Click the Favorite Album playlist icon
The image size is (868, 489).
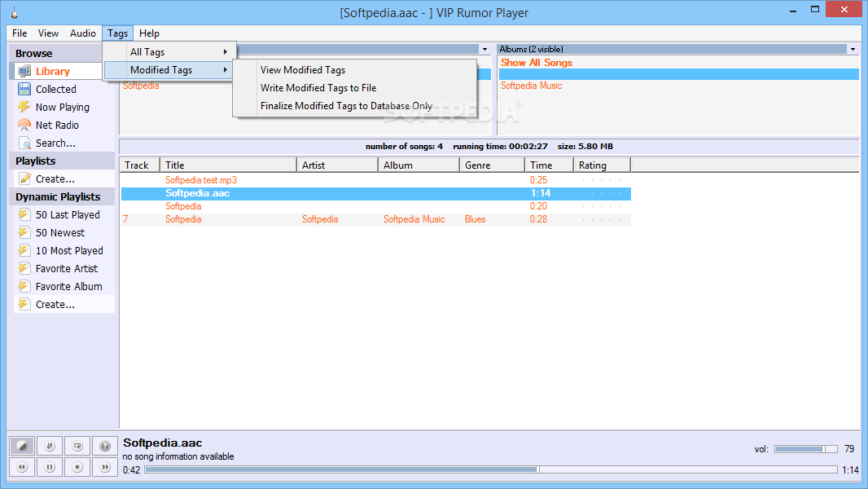[24, 286]
